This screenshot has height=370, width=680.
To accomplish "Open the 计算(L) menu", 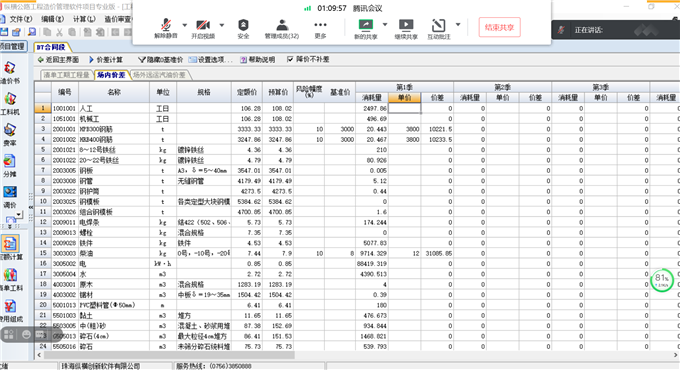I will click(84, 19).
